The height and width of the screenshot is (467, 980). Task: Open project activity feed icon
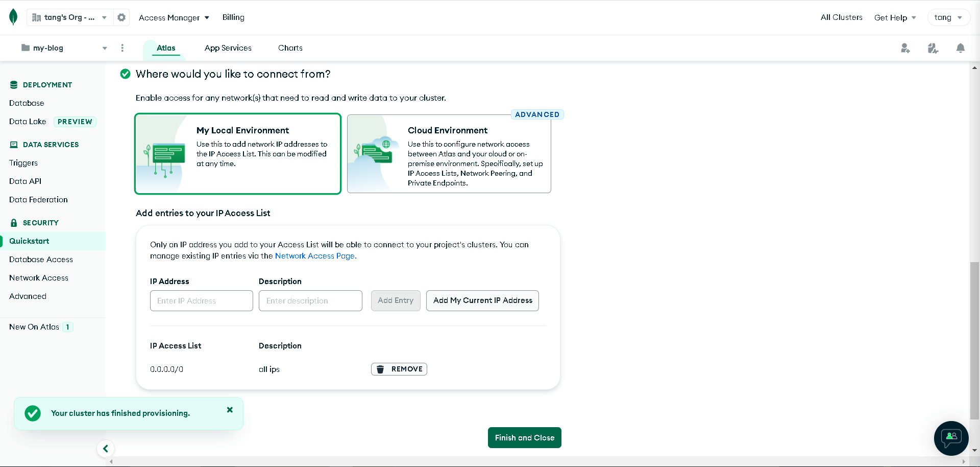click(x=933, y=48)
